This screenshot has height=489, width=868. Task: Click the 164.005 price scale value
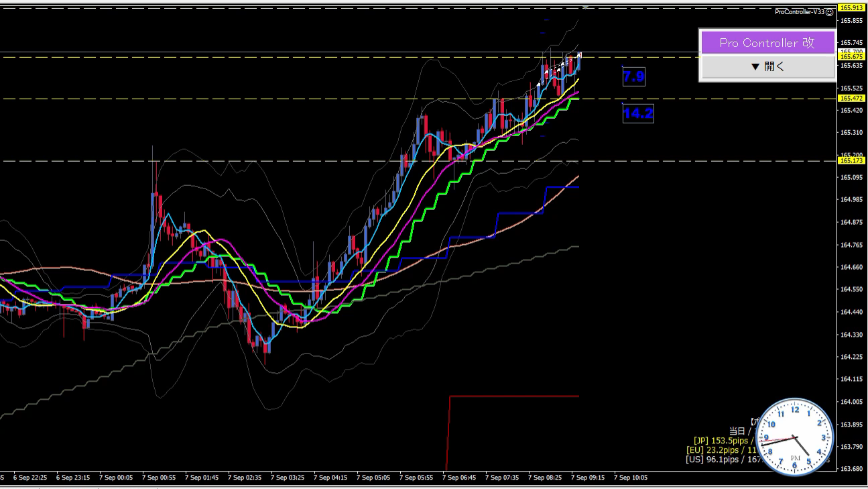pyautogui.click(x=851, y=402)
